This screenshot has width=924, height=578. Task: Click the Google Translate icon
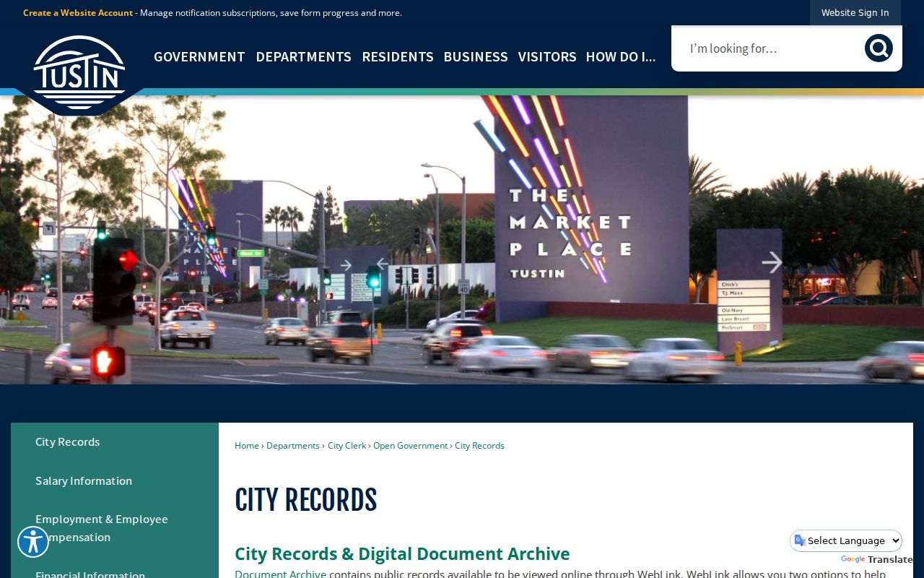tap(800, 540)
